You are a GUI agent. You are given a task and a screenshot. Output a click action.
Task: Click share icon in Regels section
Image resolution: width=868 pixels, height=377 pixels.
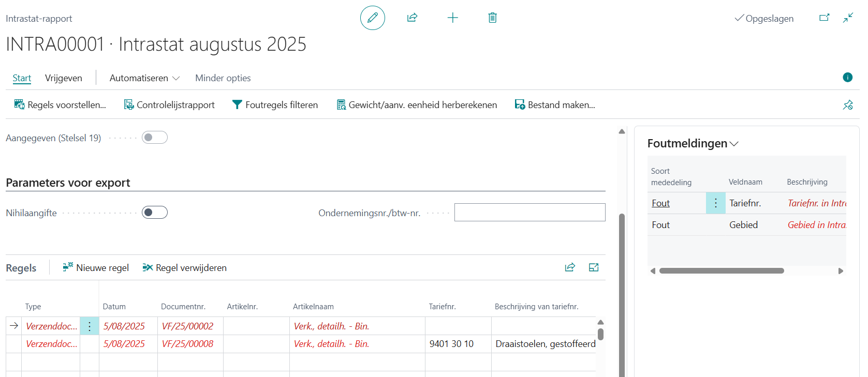570,267
